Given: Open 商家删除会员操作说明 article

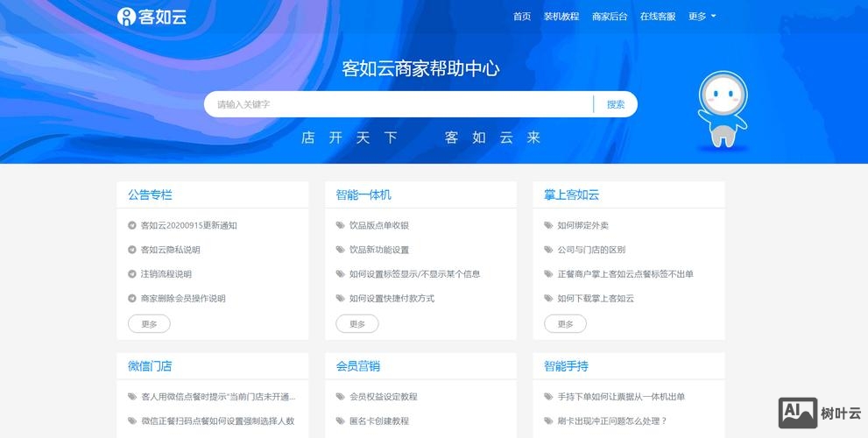Looking at the screenshot, I should click(x=183, y=299).
